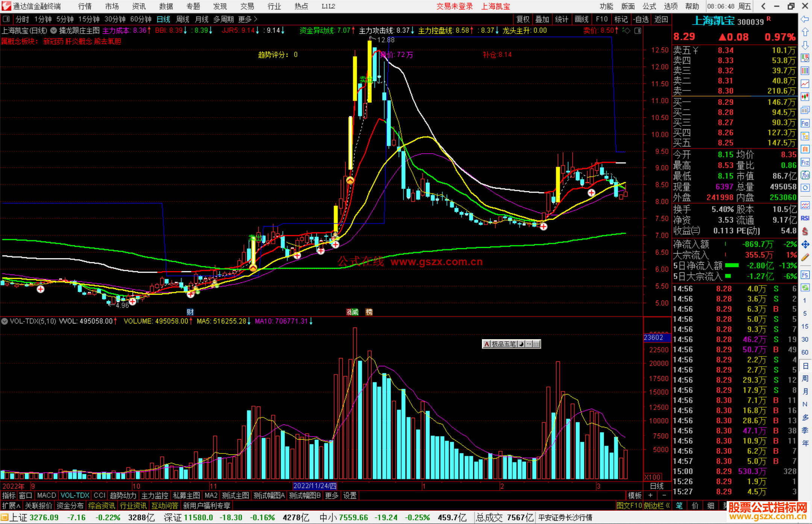
Task: Click the candlestick chart sidebar icon
Action: (805, 97)
